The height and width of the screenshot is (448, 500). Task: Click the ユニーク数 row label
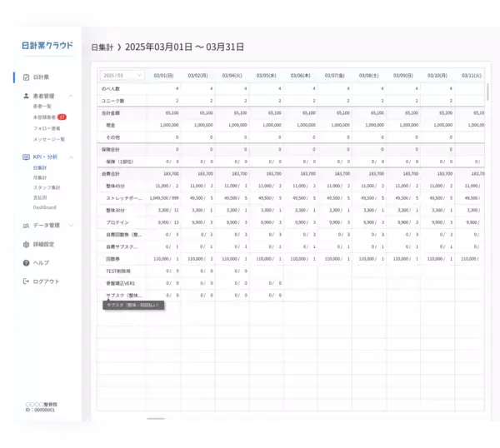click(112, 101)
